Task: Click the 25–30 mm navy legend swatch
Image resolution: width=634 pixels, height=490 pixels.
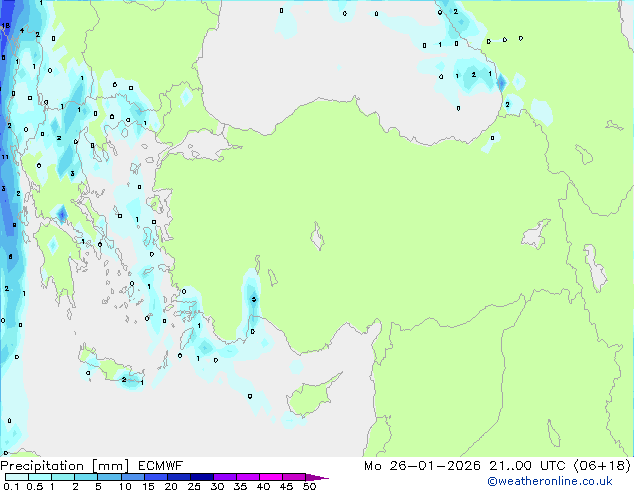Action: point(201,477)
